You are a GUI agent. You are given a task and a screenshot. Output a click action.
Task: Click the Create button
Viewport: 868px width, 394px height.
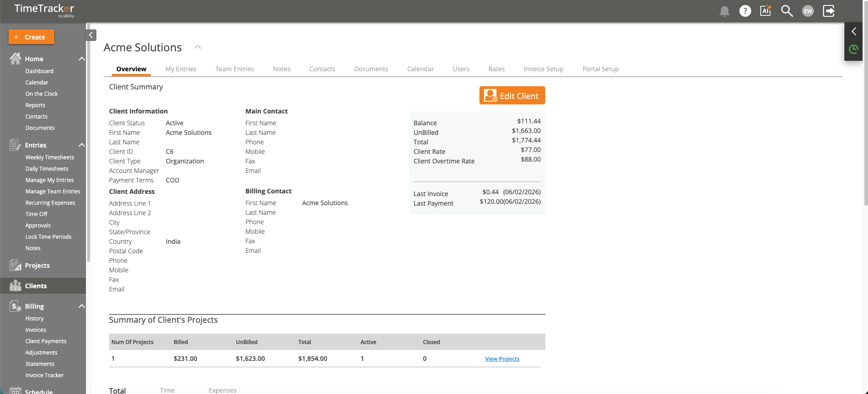(31, 37)
